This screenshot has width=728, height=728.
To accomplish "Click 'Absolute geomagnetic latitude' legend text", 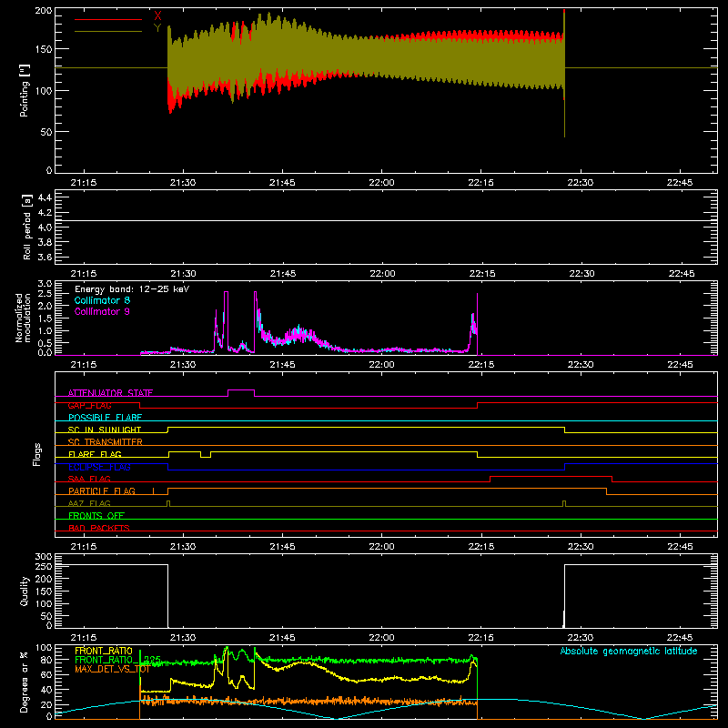I will (629, 651).
